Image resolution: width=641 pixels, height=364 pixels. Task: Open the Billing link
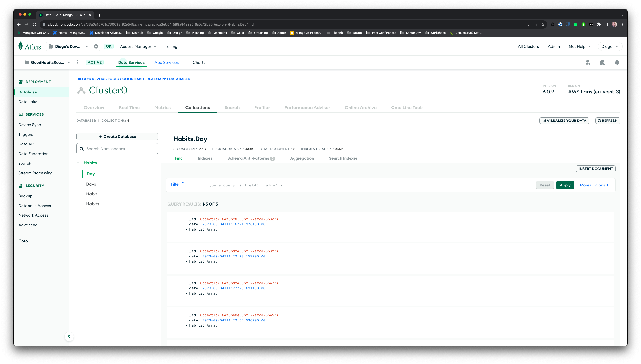point(172,47)
